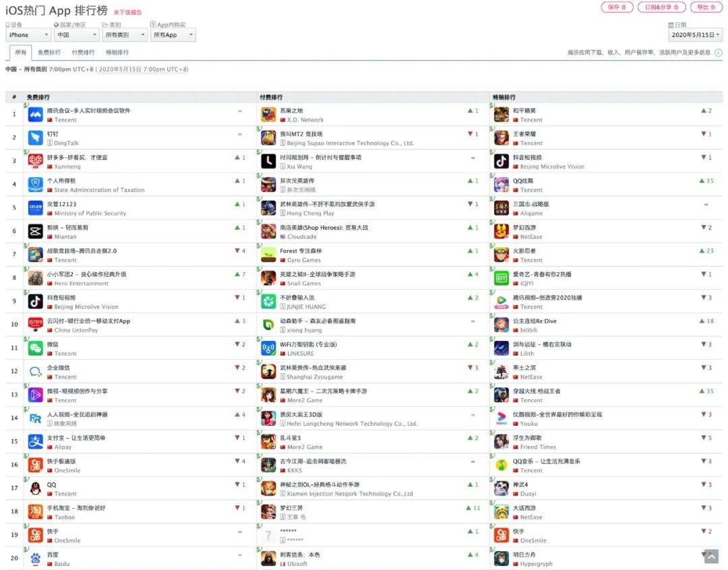Open the 企业微信 app icon
This screenshot has height=570, width=728.
(35, 371)
